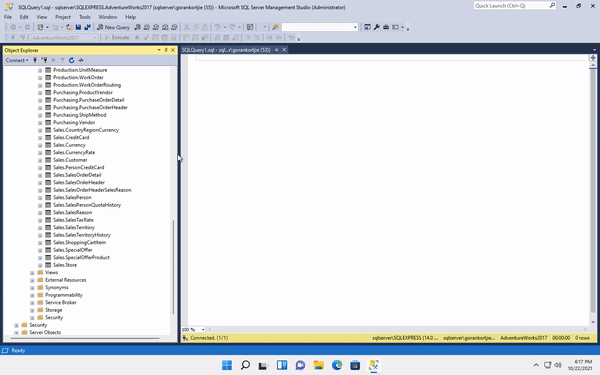The height and width of the screenshot is (375, 600).
Task: Click the Disconnect plug icon in Object Explorer
Action: coord(44,60)
